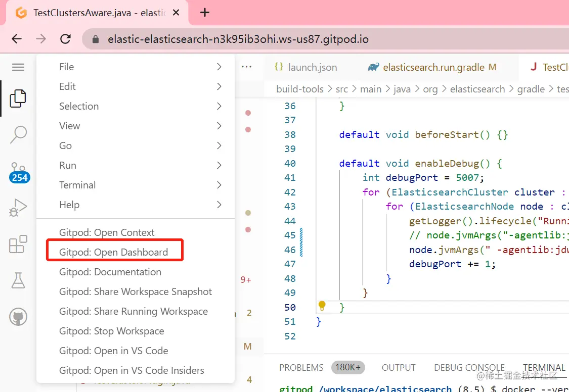This screenshot has height=392, width=569.
Task: Click the gradle breadcrumb segment
Action: [x=531, y=89]
